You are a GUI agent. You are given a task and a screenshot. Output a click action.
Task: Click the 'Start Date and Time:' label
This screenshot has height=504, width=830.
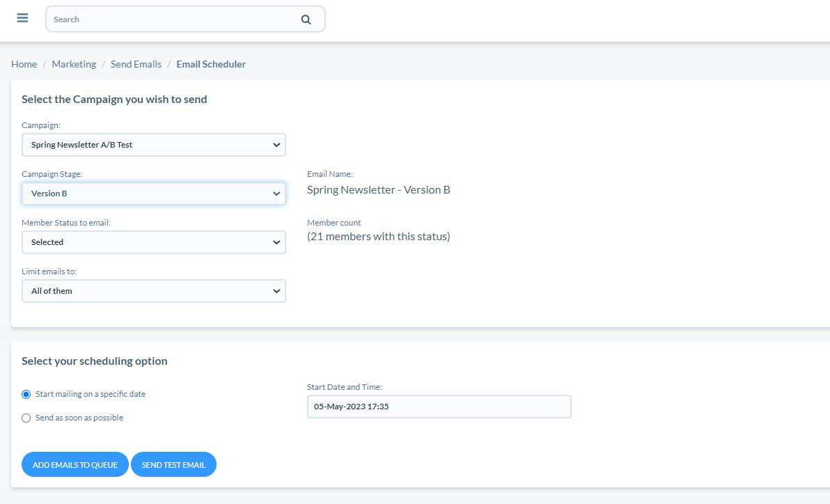click(345, 387)
